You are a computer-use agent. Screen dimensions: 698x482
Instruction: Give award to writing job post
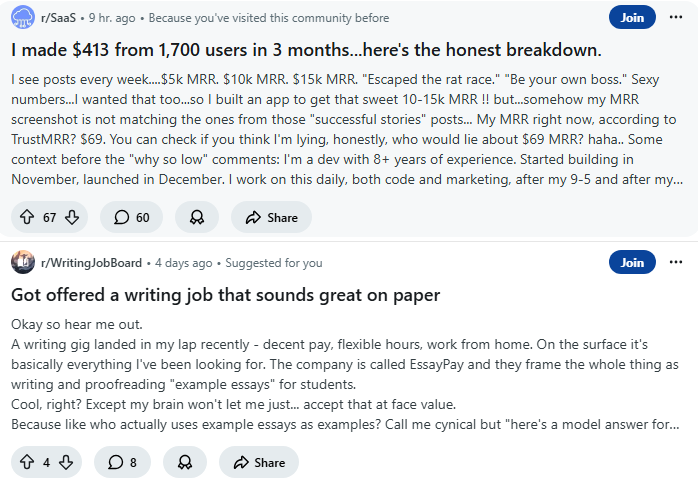point(184,462)
